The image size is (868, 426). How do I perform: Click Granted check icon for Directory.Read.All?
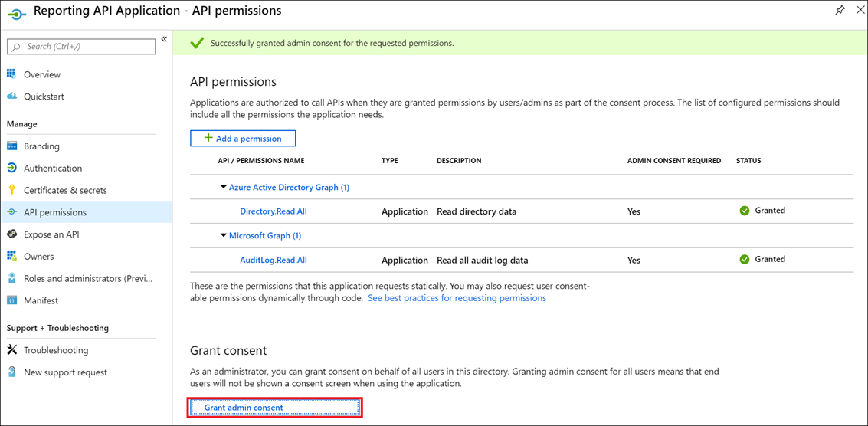(x=745, y=211)
